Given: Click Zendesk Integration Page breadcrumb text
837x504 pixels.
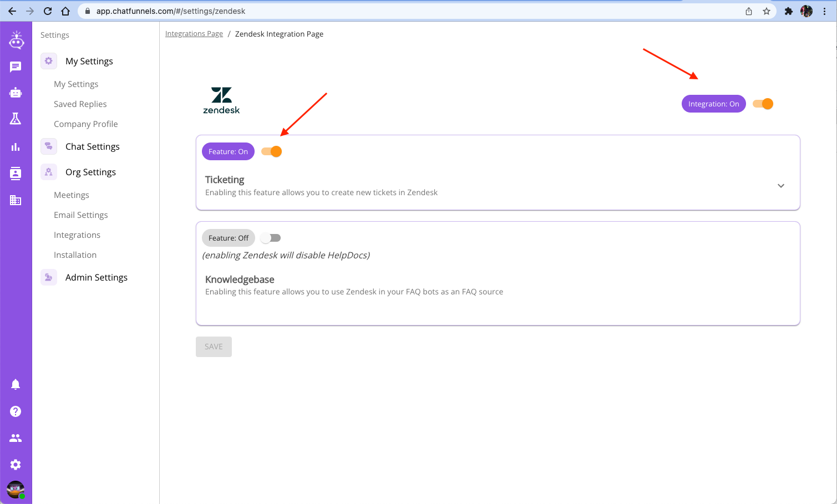Looking at the screenshot, I should coord(279,34).
